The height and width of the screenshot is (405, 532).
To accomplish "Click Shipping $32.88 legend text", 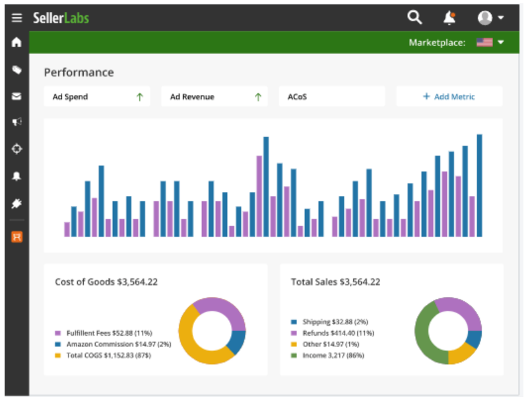I will tap(335, 322).
